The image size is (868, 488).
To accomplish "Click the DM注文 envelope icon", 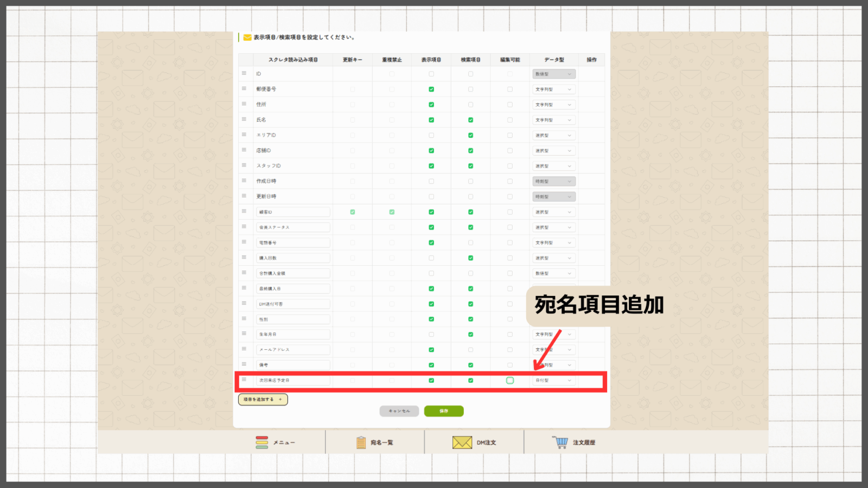I will (462, 442).
